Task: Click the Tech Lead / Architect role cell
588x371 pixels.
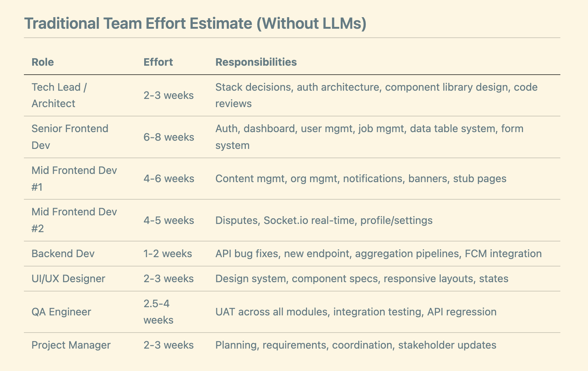Action: coord(59,95)
